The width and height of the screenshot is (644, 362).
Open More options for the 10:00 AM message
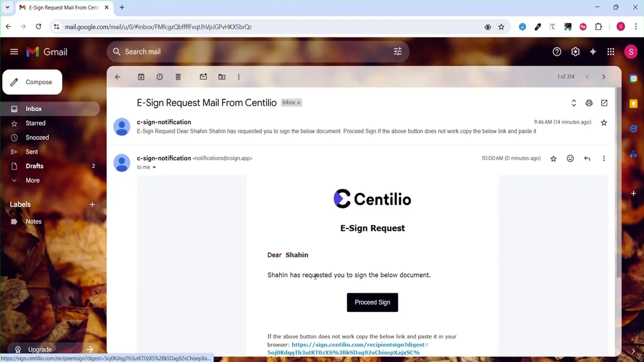point(604,158)
